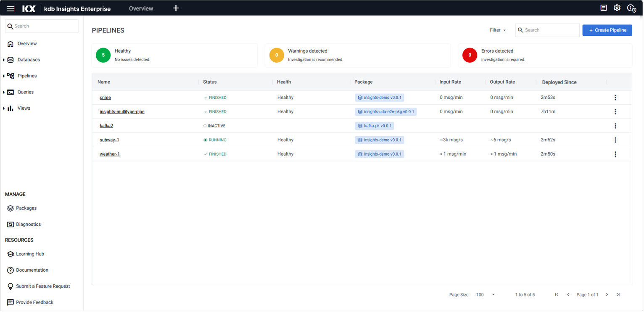
Task: Expand the Pipelines sidebar section
Action: [x=4, y=76]
